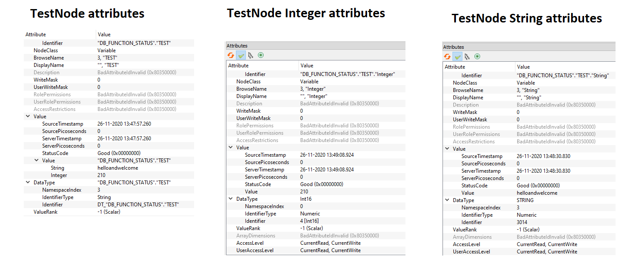This screenshot has height=275, width=644.
Task: Select the Description row in String panel
Action: [529, 105]
